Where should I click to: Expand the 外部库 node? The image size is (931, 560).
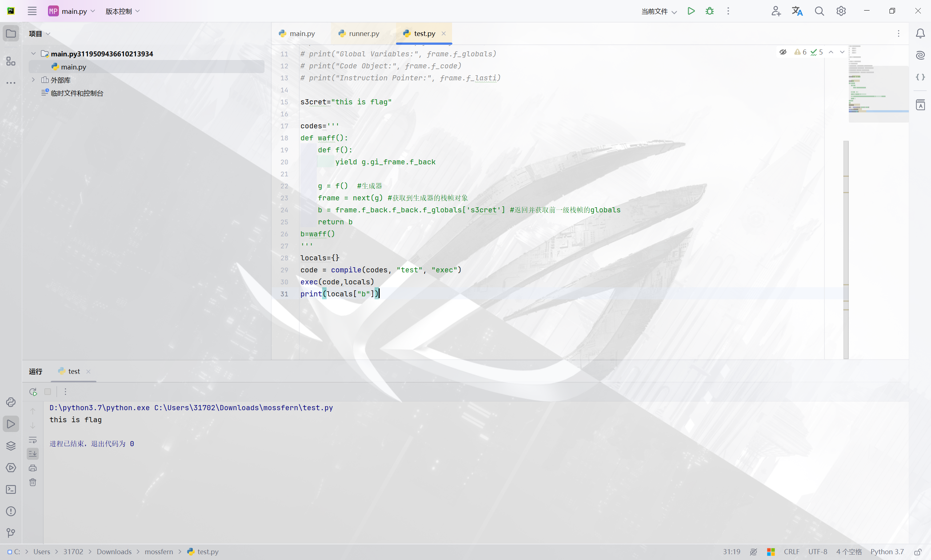coord(33,80)
